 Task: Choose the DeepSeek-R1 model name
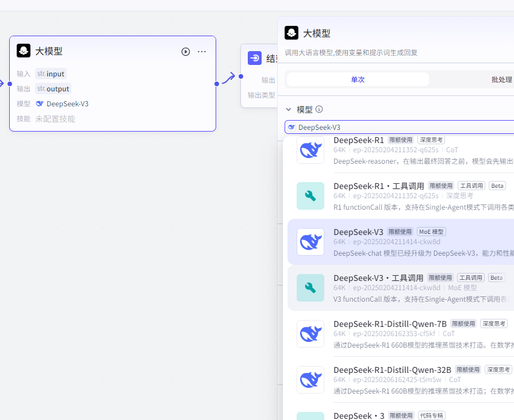[x=359, y=140]
